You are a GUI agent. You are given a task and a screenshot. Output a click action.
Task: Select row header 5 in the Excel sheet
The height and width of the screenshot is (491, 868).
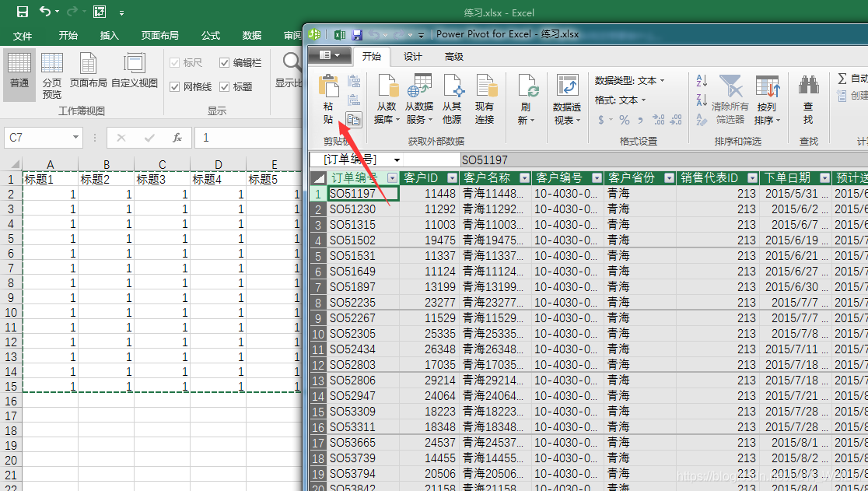11,239
